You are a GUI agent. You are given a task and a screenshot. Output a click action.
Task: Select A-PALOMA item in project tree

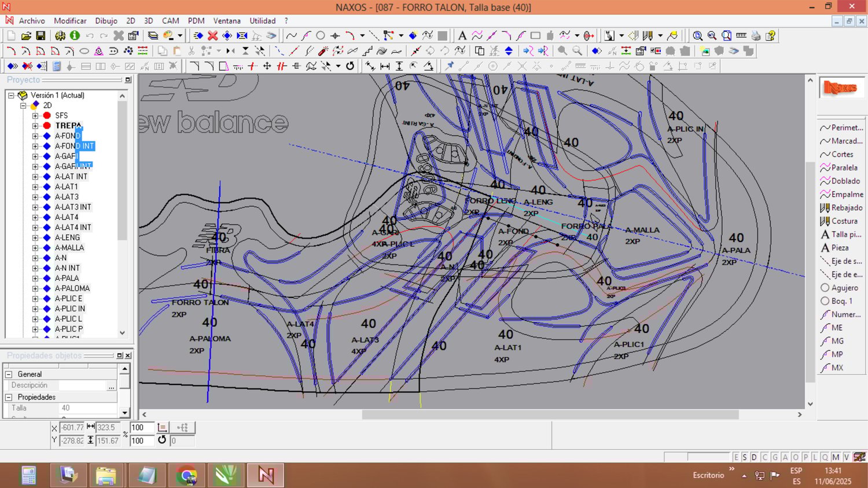coord(72,288)
